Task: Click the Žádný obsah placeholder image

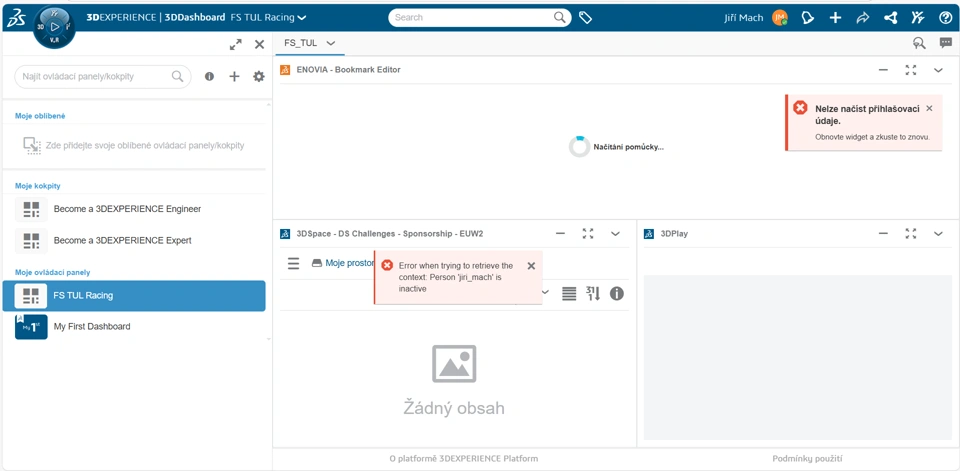Action: click(x=454, y=364)
